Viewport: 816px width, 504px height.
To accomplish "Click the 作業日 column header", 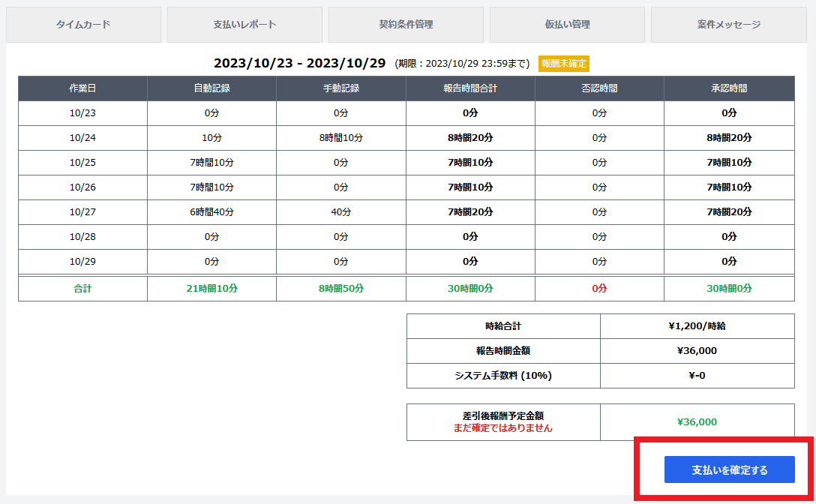I will pos(82,88).
